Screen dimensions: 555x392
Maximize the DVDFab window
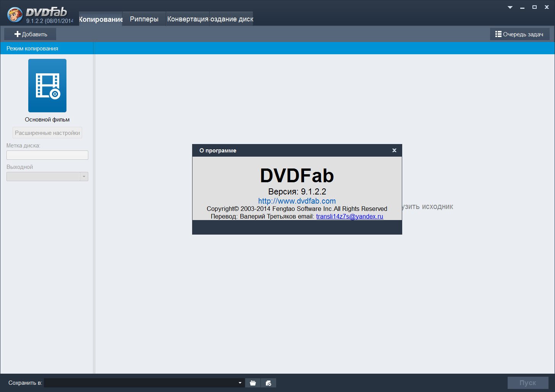click(534, 7)
